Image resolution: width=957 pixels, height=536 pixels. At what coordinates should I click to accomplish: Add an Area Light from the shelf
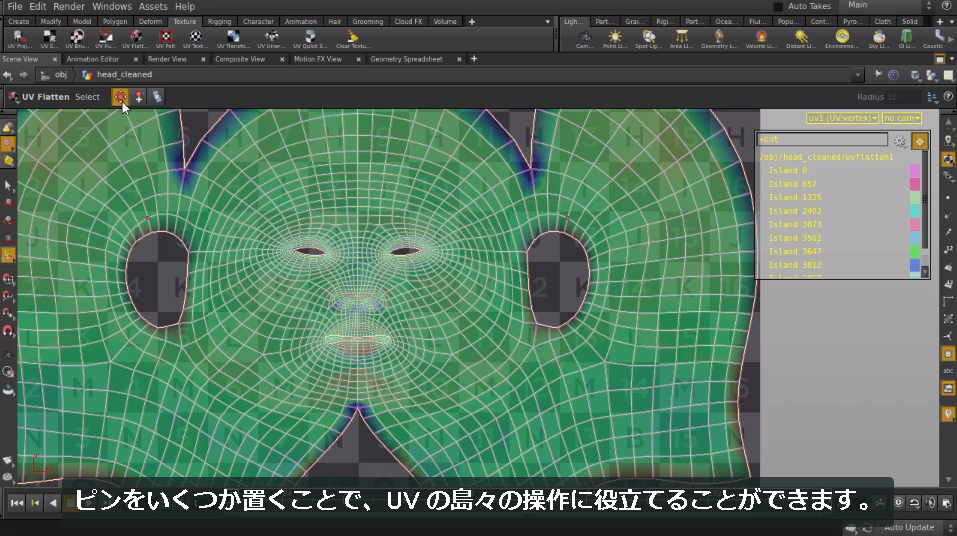pyautogui.click(x=681, y=39)
